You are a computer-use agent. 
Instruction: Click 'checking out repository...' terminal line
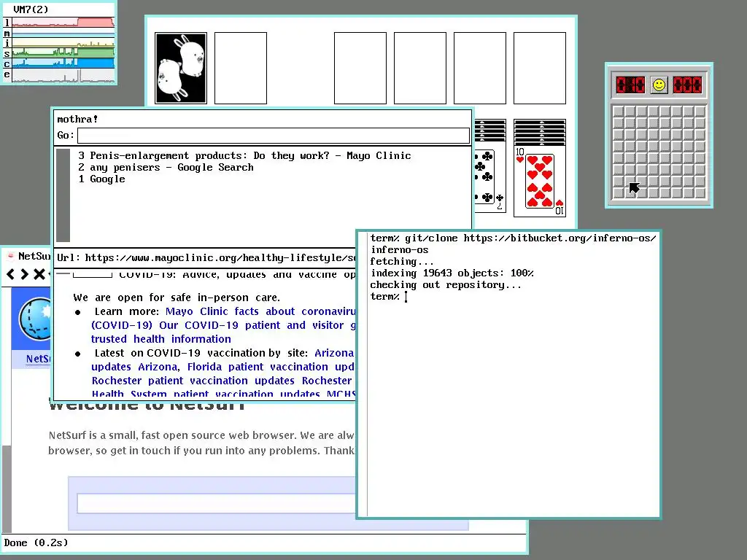446,285
